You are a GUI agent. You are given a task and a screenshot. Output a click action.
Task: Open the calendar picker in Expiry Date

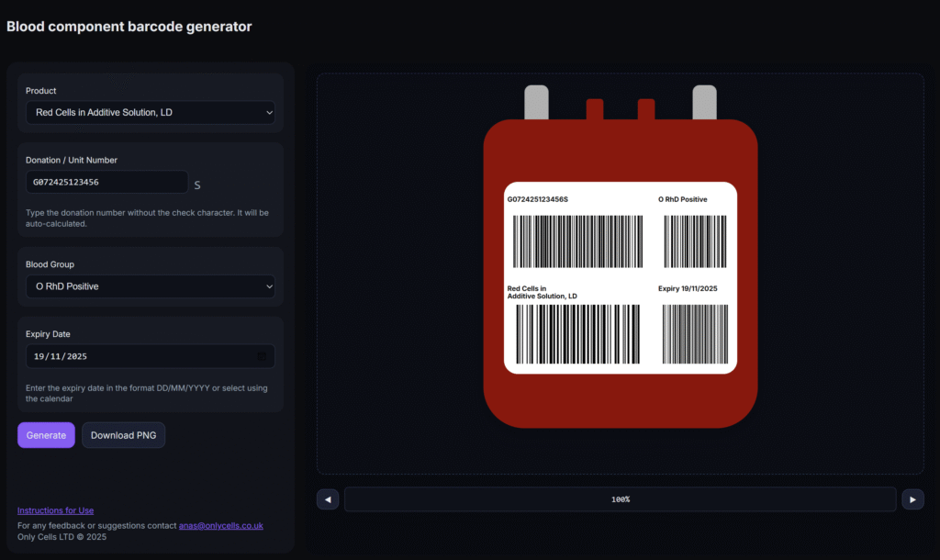click(x=262, y=356)
